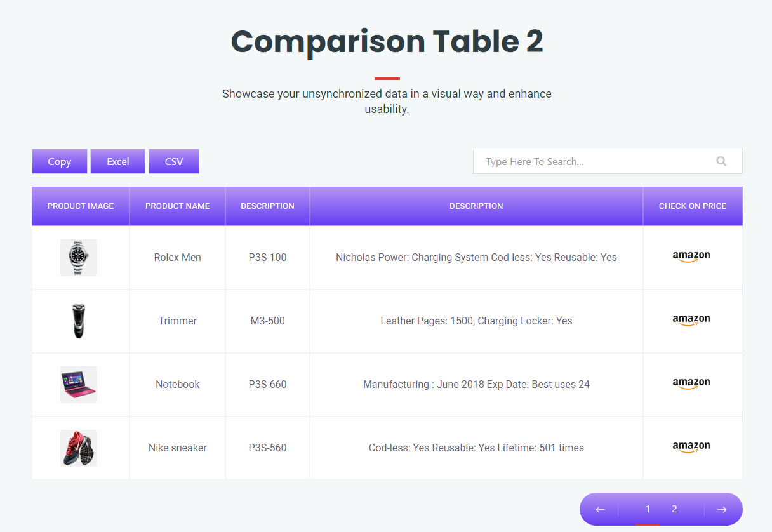Click the Amazon logo in Notebook row
The width and height of the screenshot is (772, 532).
[691, 384]
